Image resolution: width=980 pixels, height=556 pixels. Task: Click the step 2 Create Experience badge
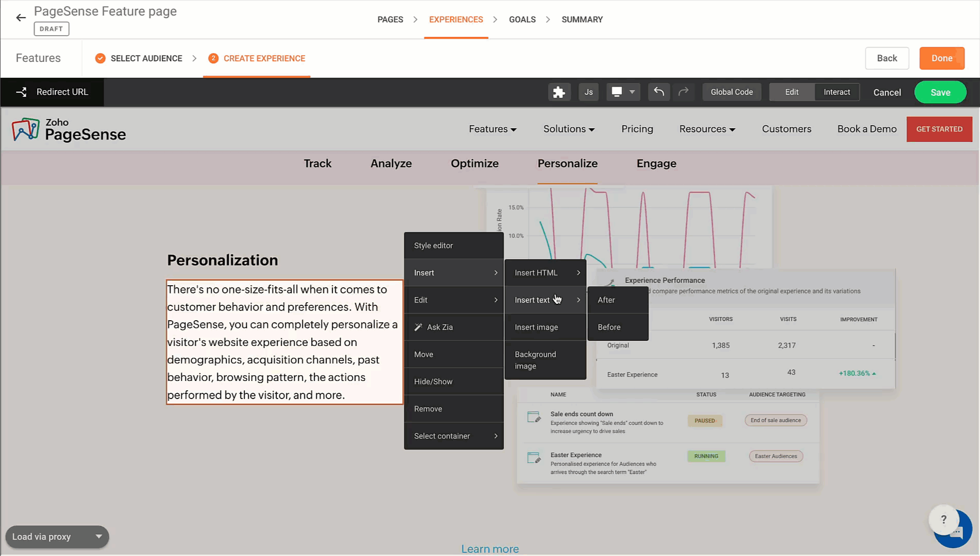coord(213,58)
